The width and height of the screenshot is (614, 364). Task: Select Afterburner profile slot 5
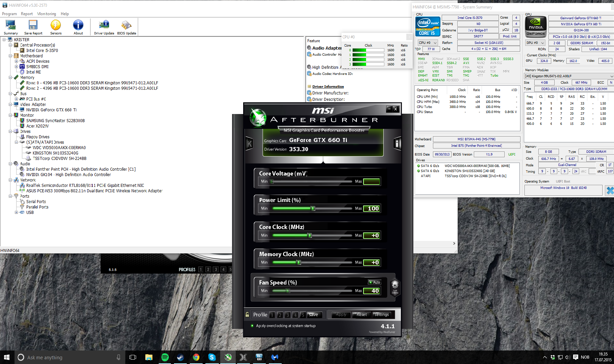tap(303, 315)
